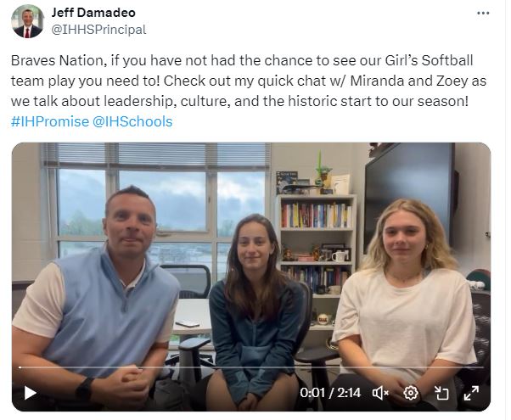Screen dimensions: 511x420
Task: Click the 0:01 / 2:14 time display
Action: tap(330, 393)
